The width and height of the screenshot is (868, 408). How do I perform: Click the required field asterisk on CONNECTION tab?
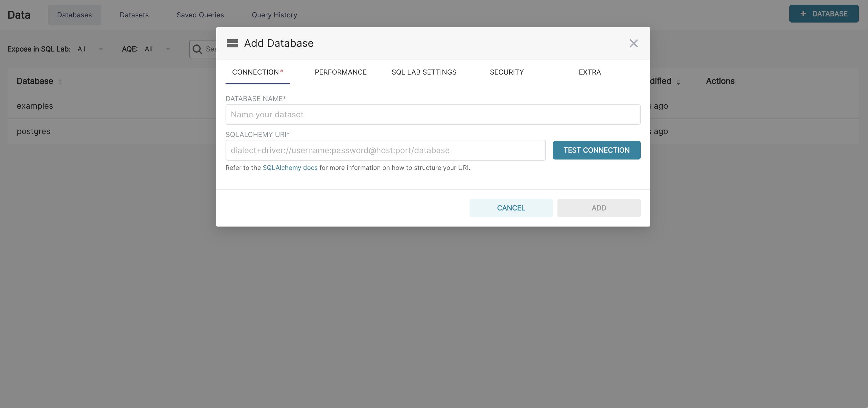(x=282, y=71)
